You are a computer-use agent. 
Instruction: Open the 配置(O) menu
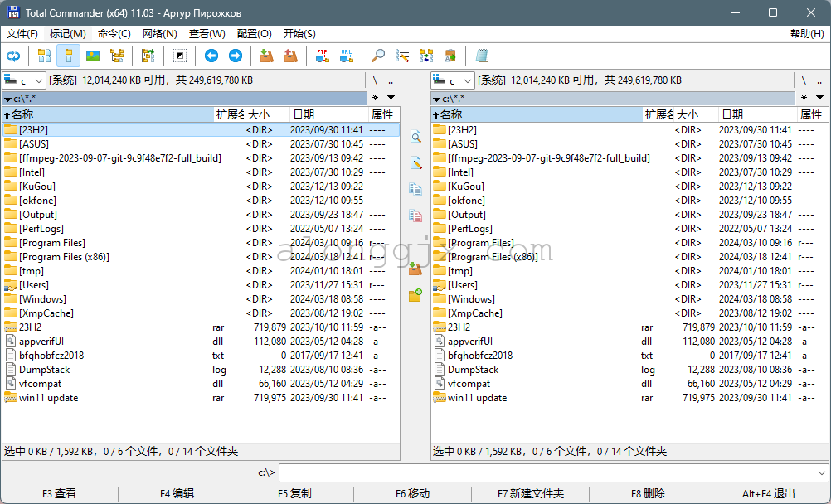pos(255,34)
